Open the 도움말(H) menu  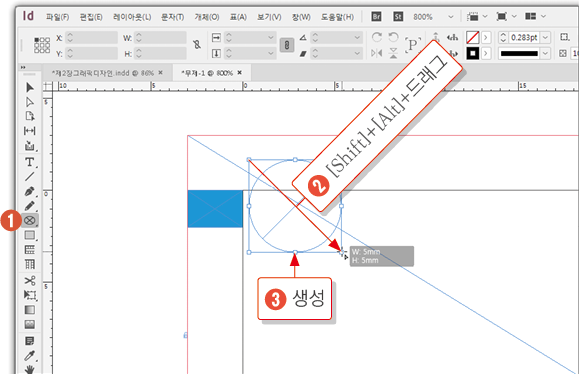(337, 17)
